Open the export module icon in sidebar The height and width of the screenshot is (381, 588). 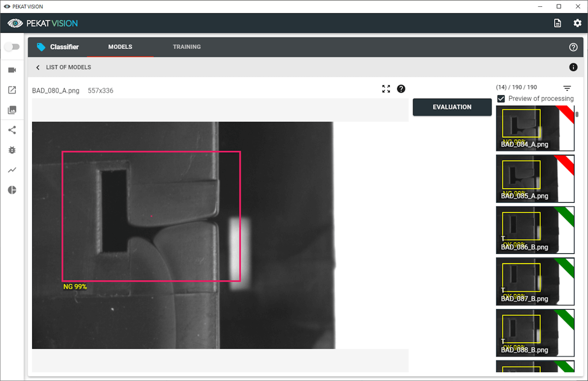[x=12, y=90]
